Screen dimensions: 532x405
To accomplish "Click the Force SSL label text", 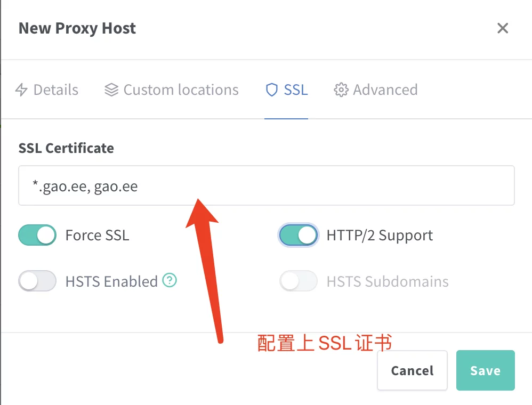I will pos(97,235).
